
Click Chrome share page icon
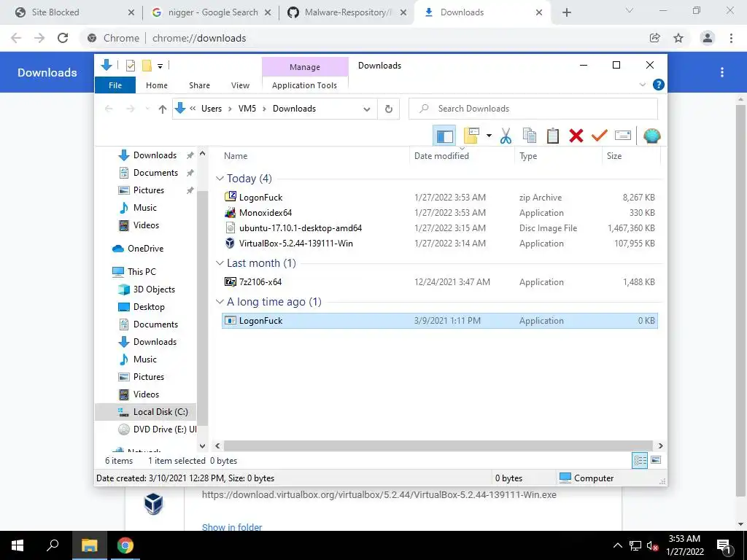click(655, 38)
